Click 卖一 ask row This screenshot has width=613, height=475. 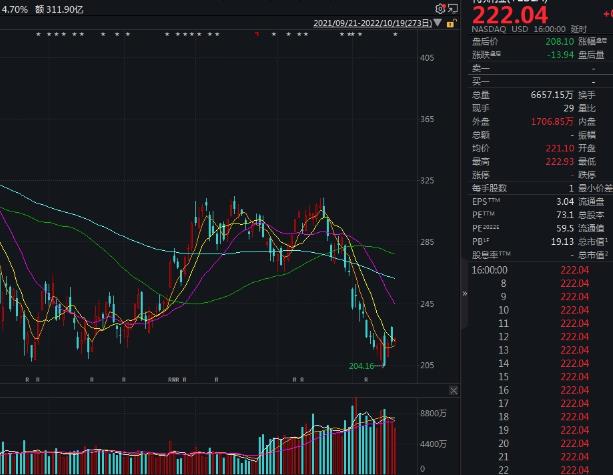[x=540, y=69]
